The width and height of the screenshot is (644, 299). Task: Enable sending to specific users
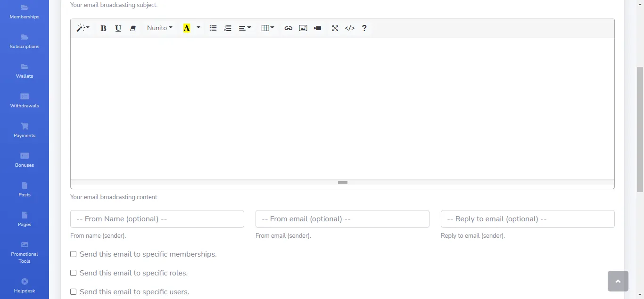(73, 291)
